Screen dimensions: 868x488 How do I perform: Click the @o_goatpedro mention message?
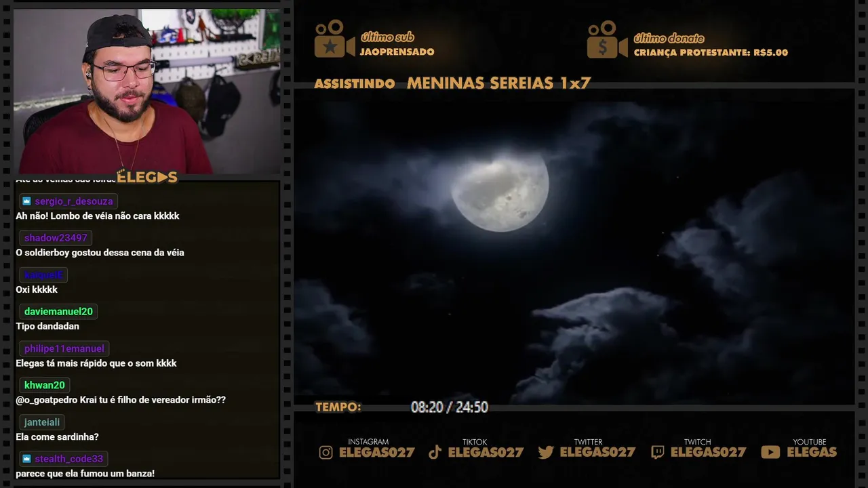tap(121, 400)
